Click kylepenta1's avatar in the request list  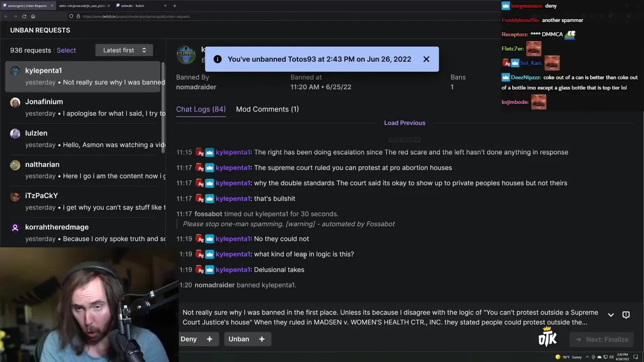tap(15, 71)
